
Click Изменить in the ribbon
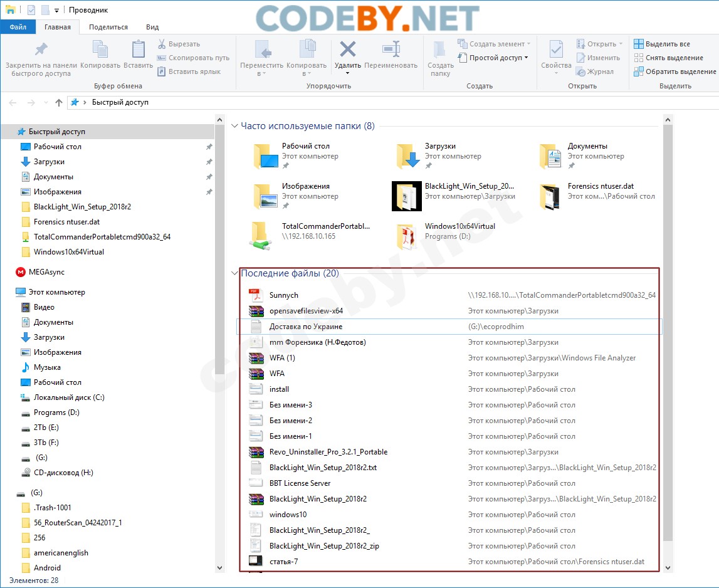point(599,58)
